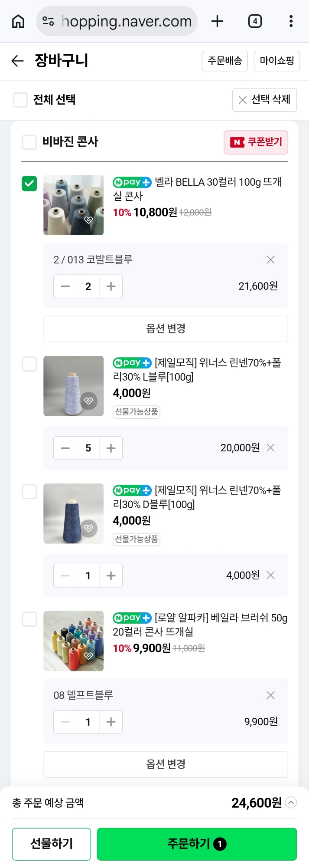This screenshot has width=309, height=868.
Task: Tap the 쿠폰받기 coupon button
Action: point(256,142)
